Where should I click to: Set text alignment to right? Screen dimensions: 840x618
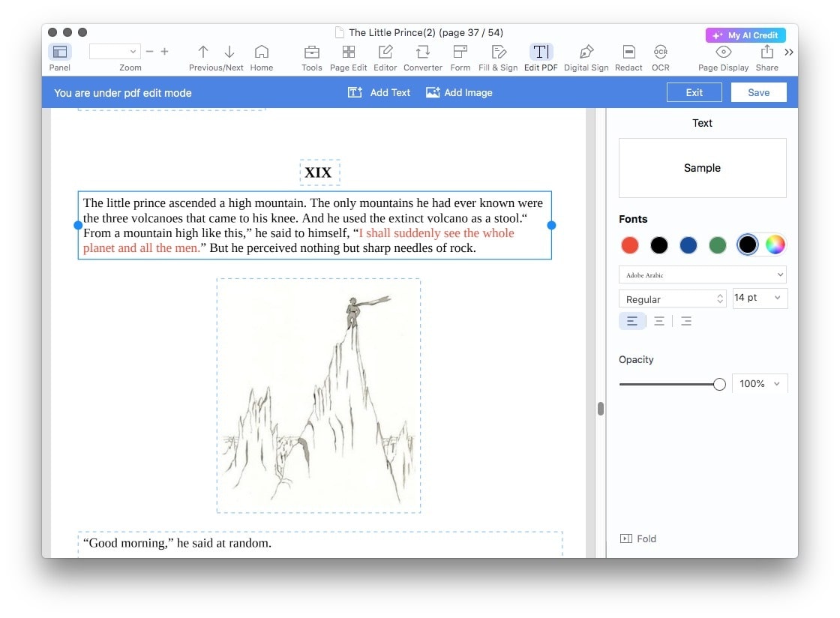(686, 321)
